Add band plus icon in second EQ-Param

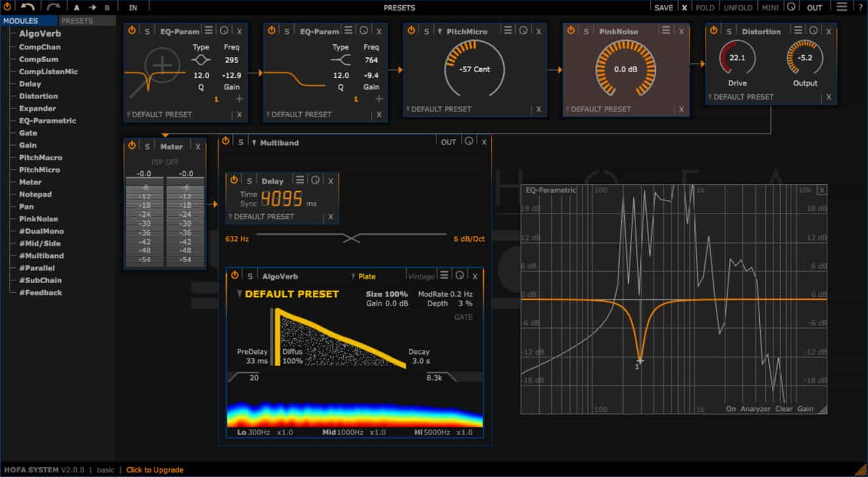point(379,98)
